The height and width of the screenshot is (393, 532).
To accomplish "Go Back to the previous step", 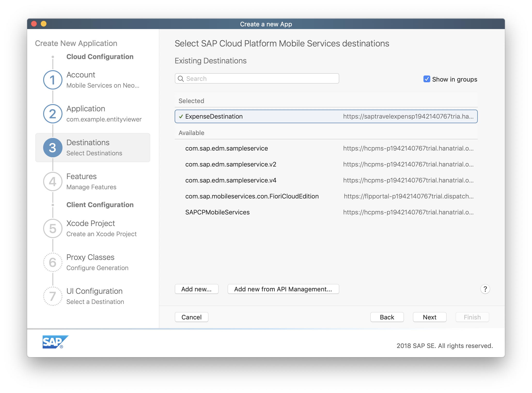I will tap(387, 317).
